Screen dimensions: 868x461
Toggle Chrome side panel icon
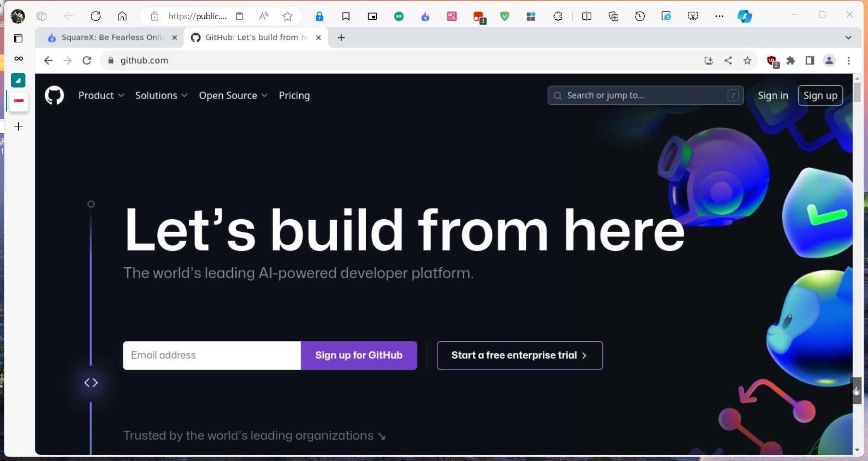[810, 61]
